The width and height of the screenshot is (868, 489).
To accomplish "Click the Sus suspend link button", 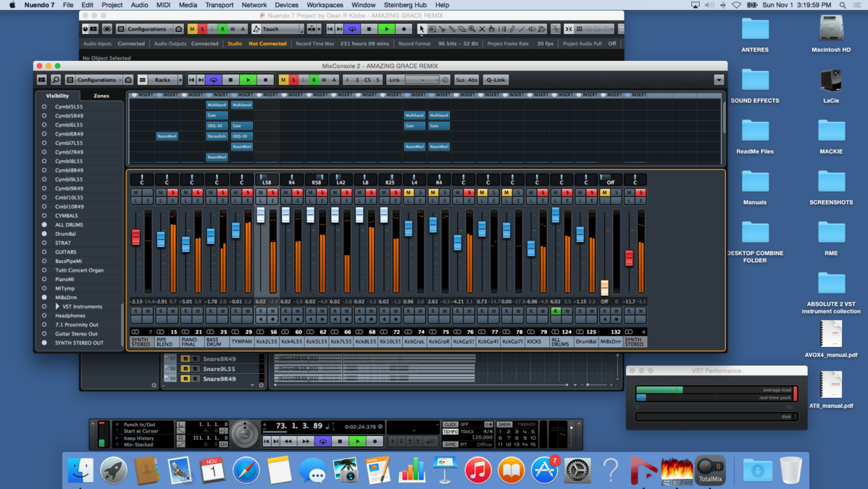I will 460,80.
